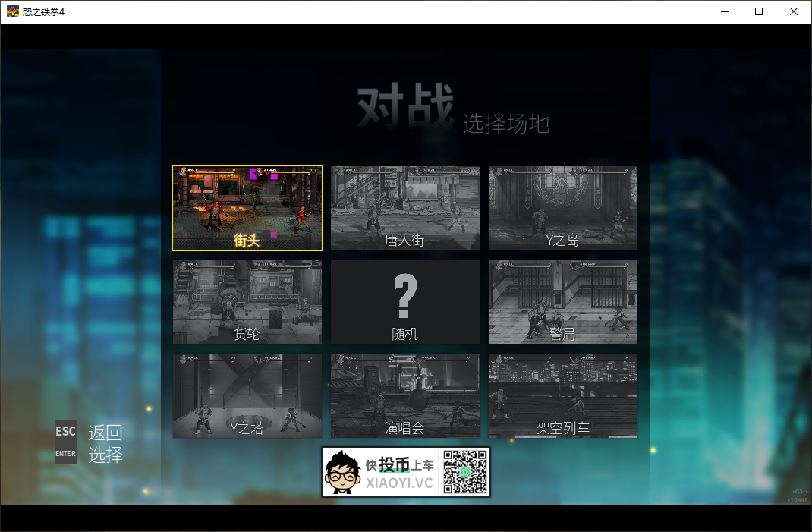
Task: Select the Y之塔 arena
Action: click(247, 395)
